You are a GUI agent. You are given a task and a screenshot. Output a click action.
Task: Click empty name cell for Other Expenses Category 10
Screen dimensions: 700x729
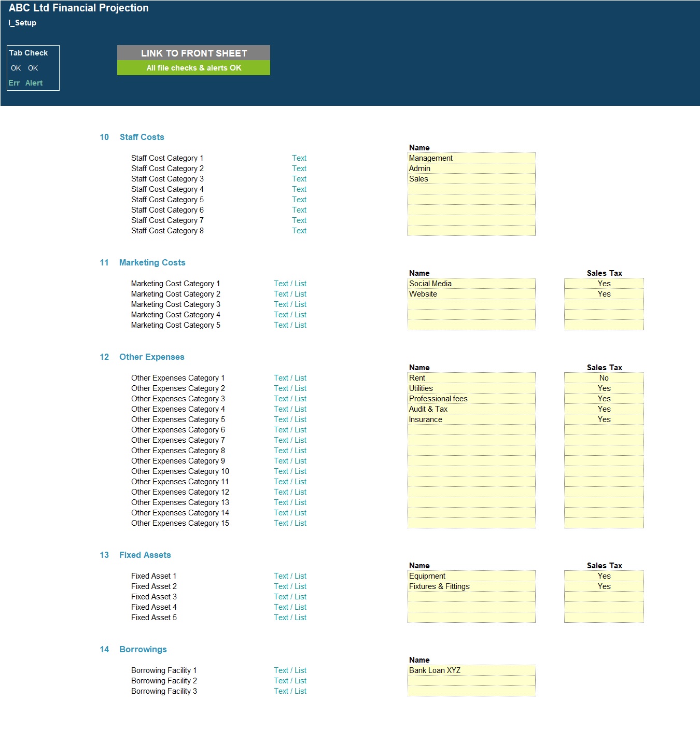tap(471, 471)
